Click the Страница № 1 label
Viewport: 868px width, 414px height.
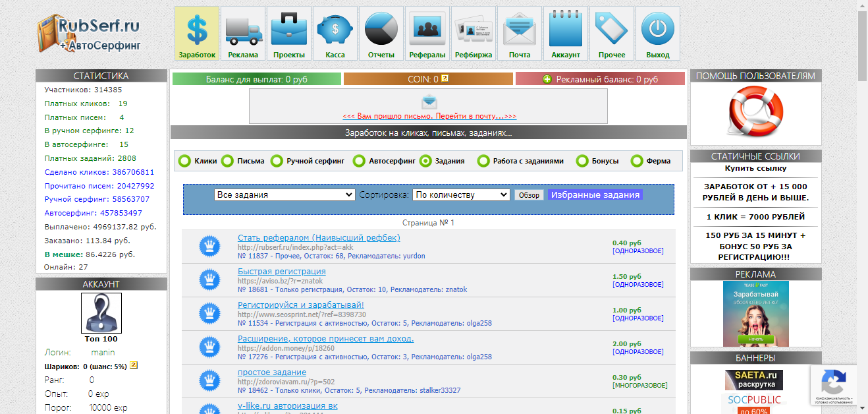click(x=429, y=223)
